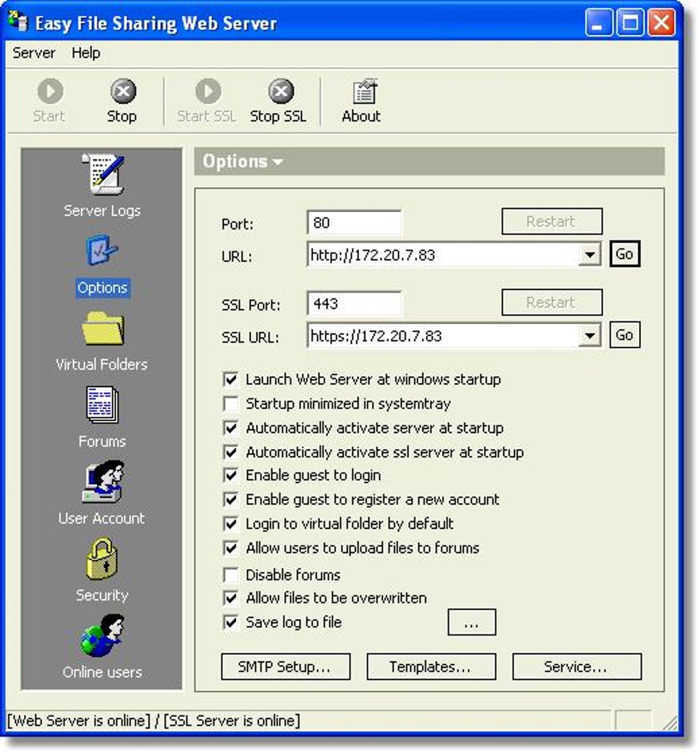Toggle Login to virtual folder by default
700x753 pixels.
231,524
